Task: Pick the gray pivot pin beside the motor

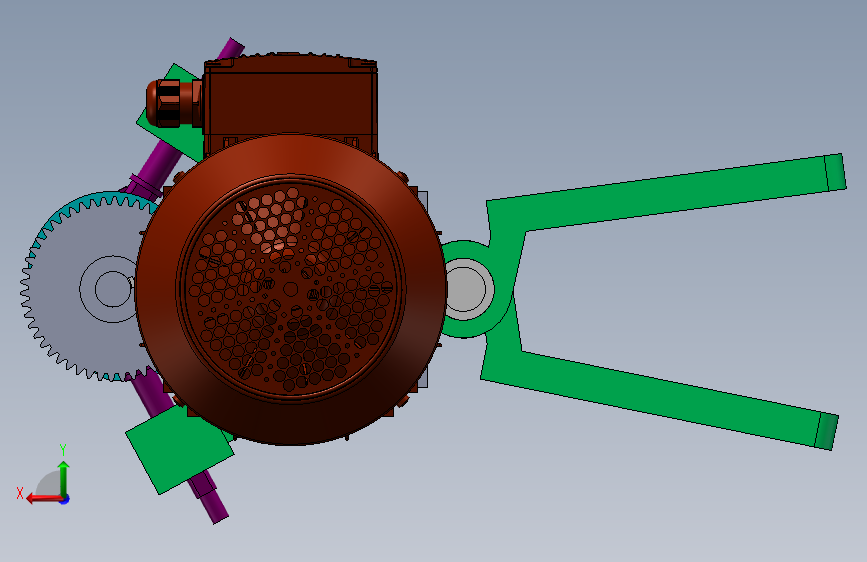Action: point(466,289)
